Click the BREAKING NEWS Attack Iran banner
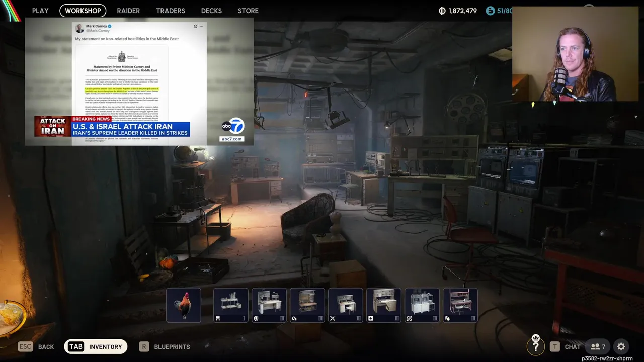The image size is (644, 362). click(x=131, y=127)
